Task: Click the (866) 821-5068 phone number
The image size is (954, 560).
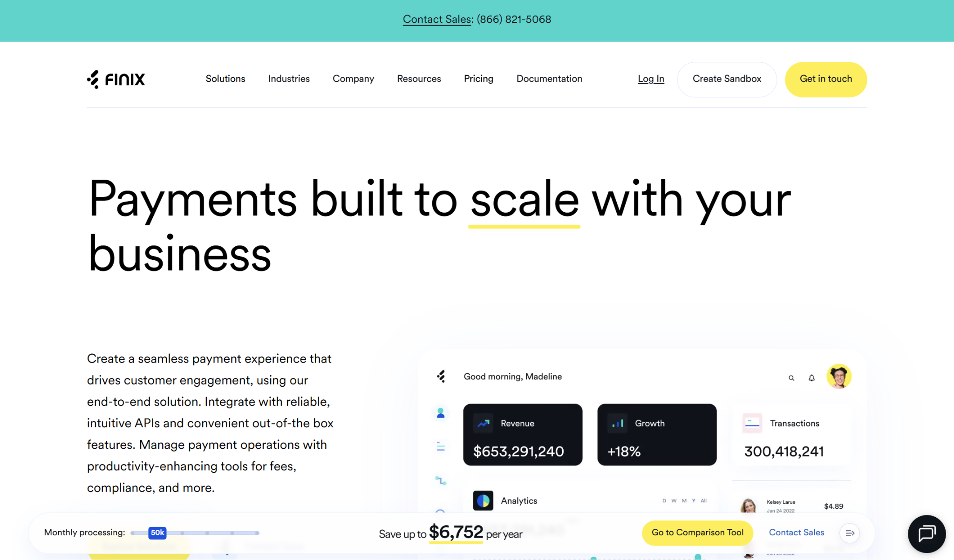Action: coord(514,19)
